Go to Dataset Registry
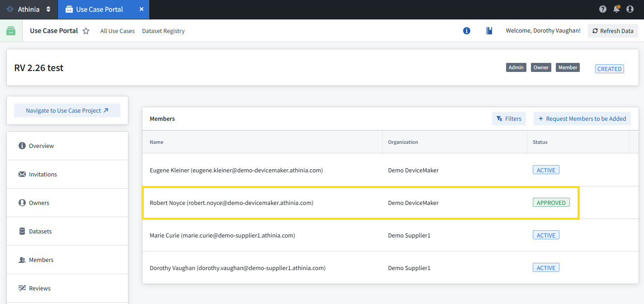644x304 pixels. 163,31
